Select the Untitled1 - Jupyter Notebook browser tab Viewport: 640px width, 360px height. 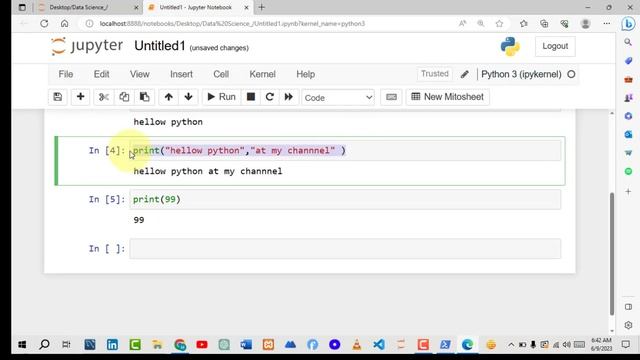coord(198,7)
